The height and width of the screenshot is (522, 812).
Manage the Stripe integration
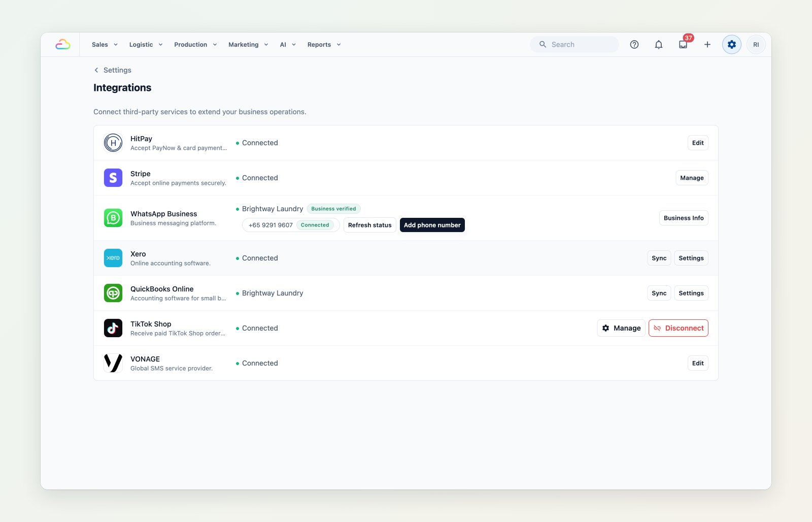(692, 178)
